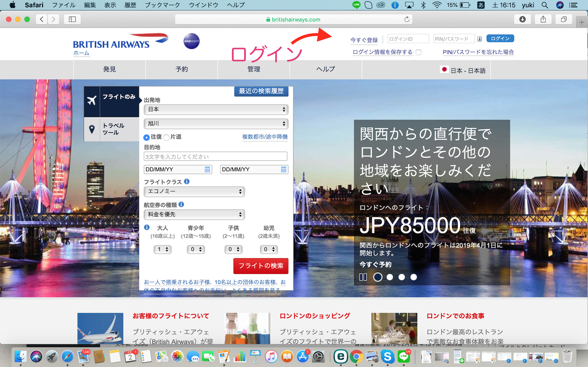Open the 予約 navigation tab
Screen dimensions: 588x367
[181, 69]
